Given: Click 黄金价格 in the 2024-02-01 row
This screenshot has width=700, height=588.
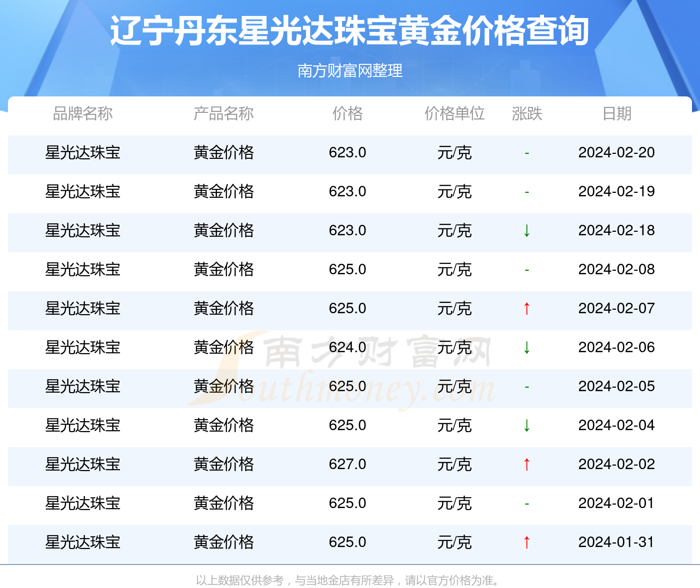Looking at the screenshot, I should (223, 503).
